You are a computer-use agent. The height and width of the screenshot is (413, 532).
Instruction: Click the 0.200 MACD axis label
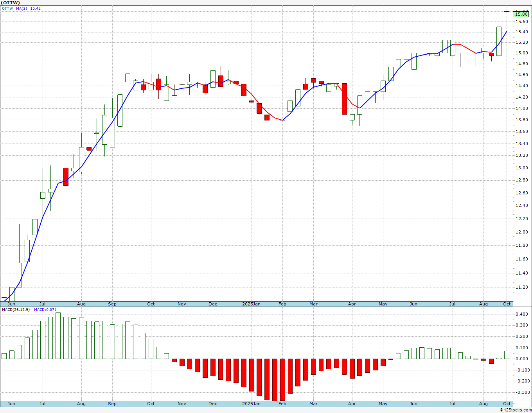point(521,336)
